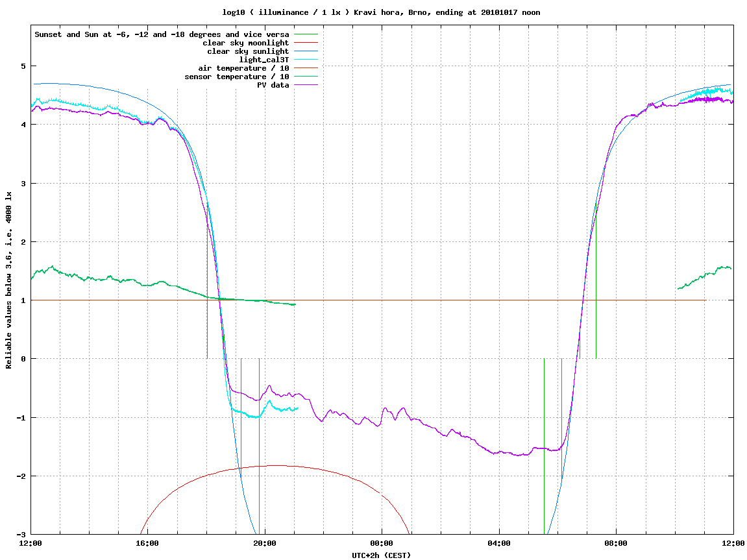
Task: Click the 04:00 x-axis tick label
Action: coord(499,543)
